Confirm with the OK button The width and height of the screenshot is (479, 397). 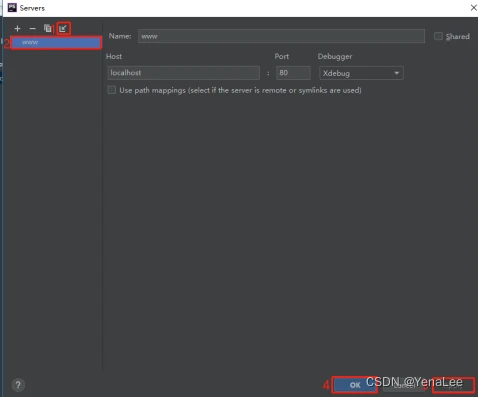(355, 385)
